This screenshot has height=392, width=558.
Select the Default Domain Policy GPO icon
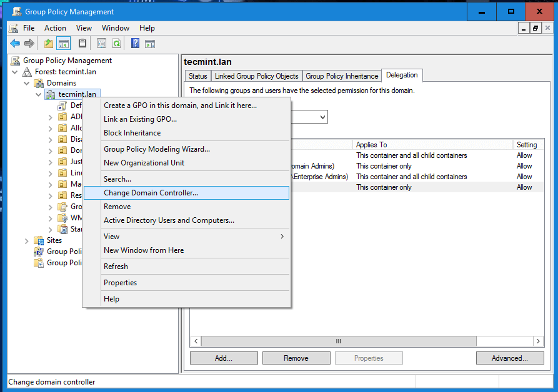61,105
